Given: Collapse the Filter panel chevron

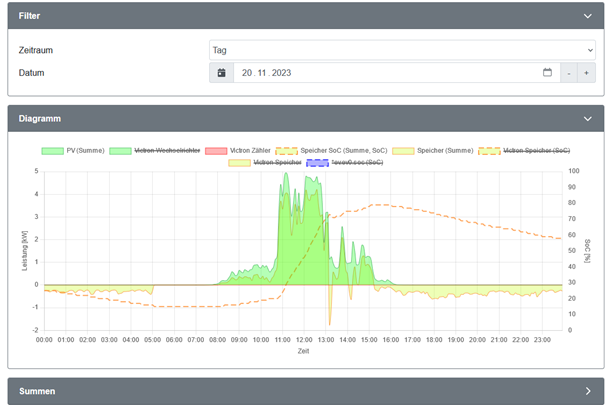Looking at the screenshot, I should pos(588,16).
